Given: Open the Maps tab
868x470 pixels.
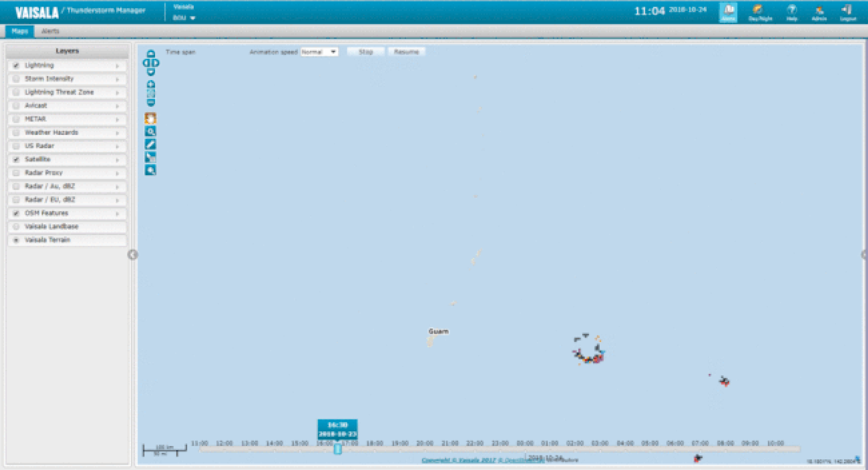Looking at the screenshot, I should coord(19,31).
